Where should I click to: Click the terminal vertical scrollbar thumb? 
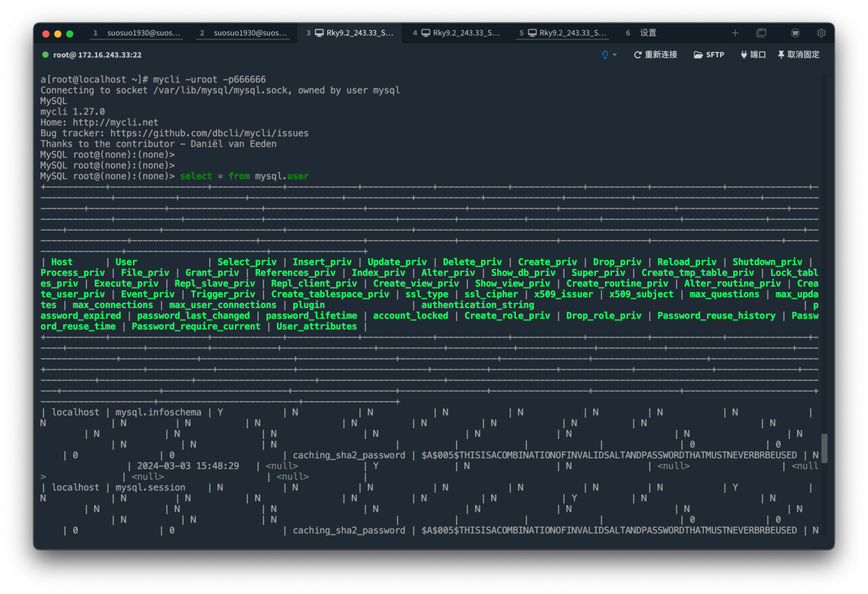point(824,448)
